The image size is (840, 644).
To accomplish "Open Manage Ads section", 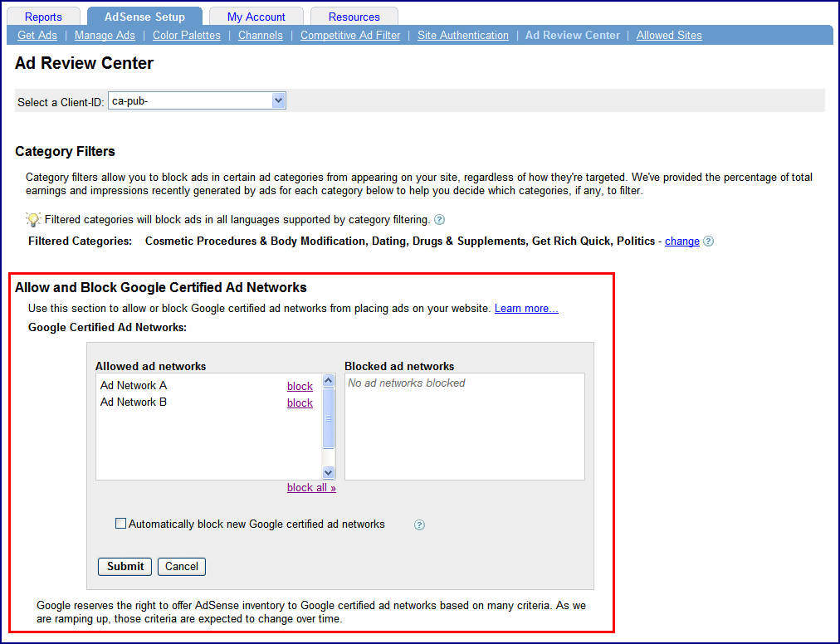I will 105,36.
